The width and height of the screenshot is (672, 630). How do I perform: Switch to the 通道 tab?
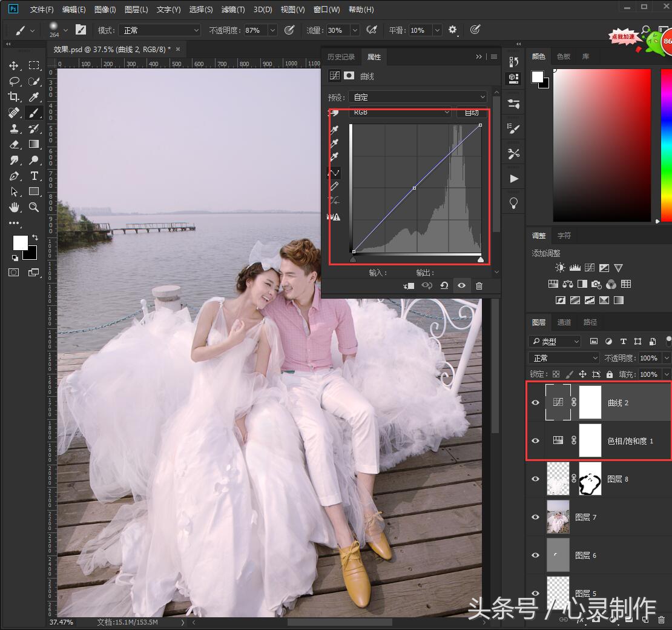coord(564,322)
